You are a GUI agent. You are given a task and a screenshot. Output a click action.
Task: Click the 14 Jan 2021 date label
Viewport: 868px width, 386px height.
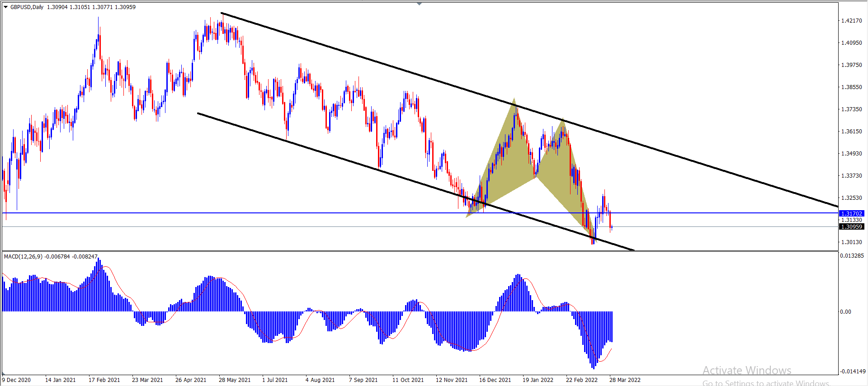coord(60,380)
